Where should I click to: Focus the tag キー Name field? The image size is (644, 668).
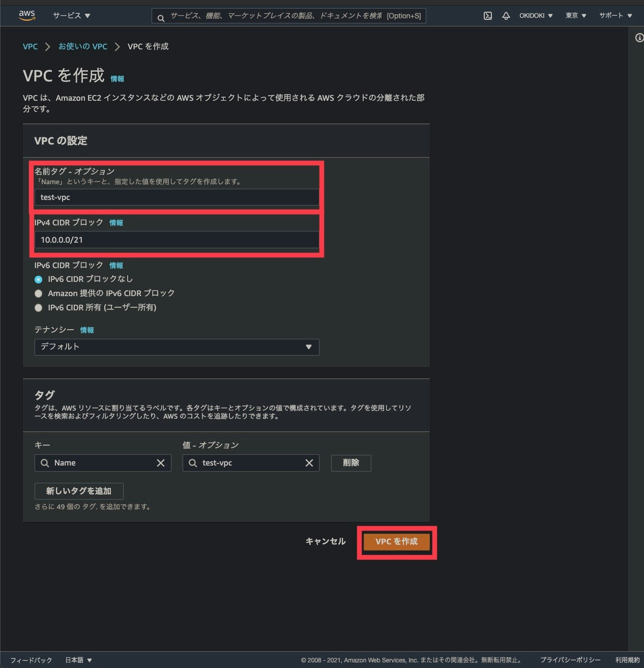pos(103,463)
